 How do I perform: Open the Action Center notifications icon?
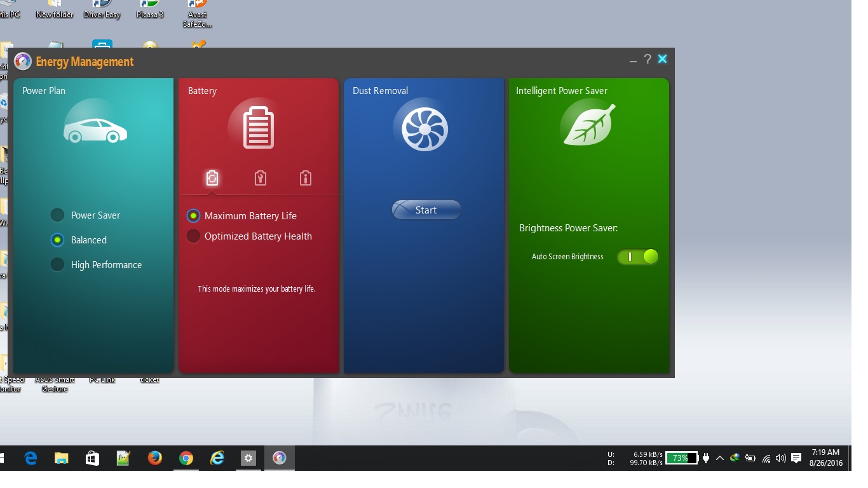796,458
